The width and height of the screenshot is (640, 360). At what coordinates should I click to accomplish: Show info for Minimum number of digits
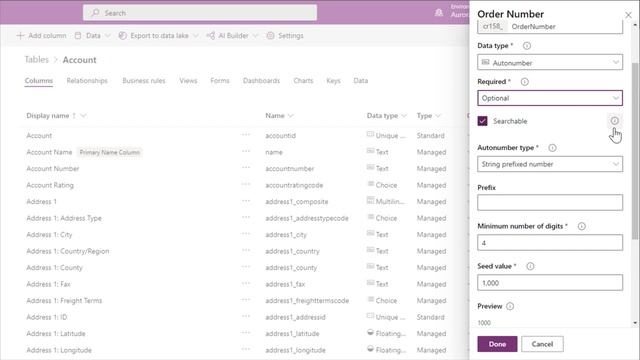pos(582,226)
